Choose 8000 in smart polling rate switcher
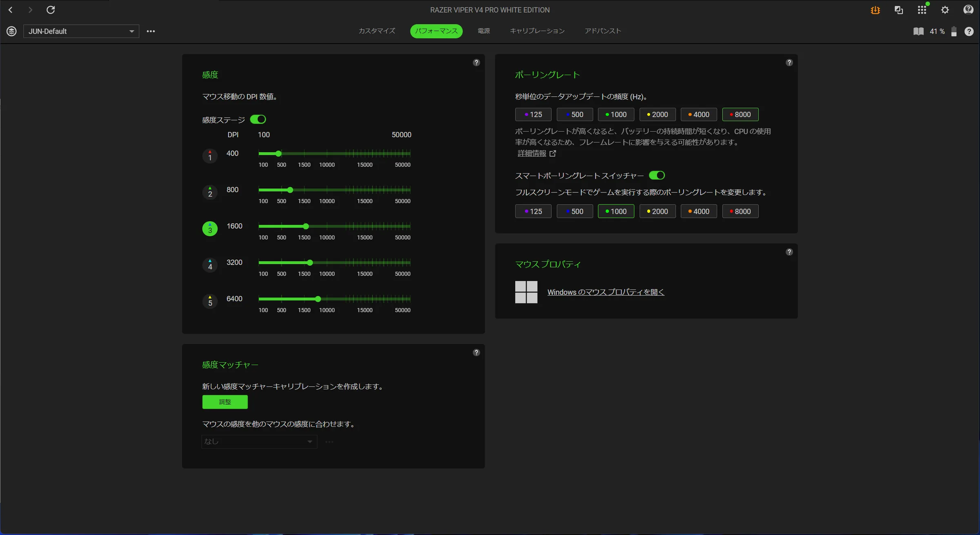The width and height of the screenshot is (980, 535). pyautogui.click(x=740, y=211)
